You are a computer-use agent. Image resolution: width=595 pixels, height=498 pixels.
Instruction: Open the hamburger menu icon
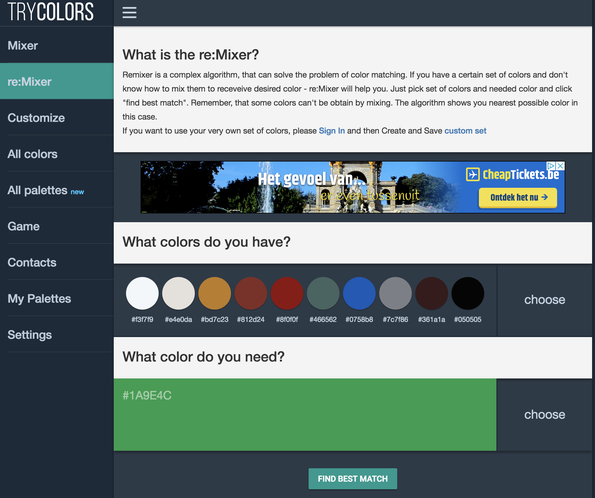129,13
